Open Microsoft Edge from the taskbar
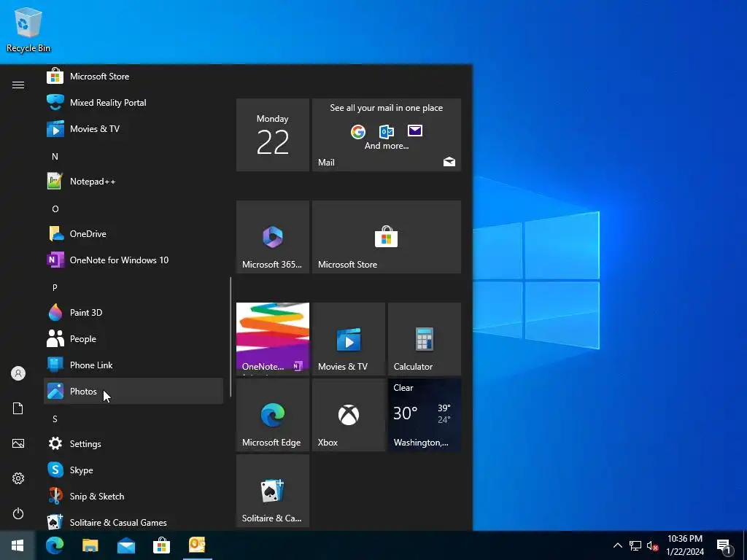The height and width of the screenshot is (560, 747). (x=54, y=545)
